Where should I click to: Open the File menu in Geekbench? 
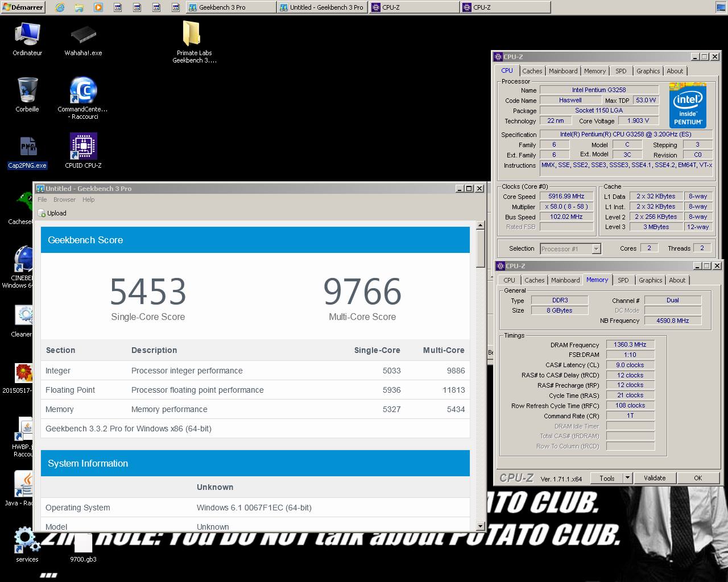(42, 199)
